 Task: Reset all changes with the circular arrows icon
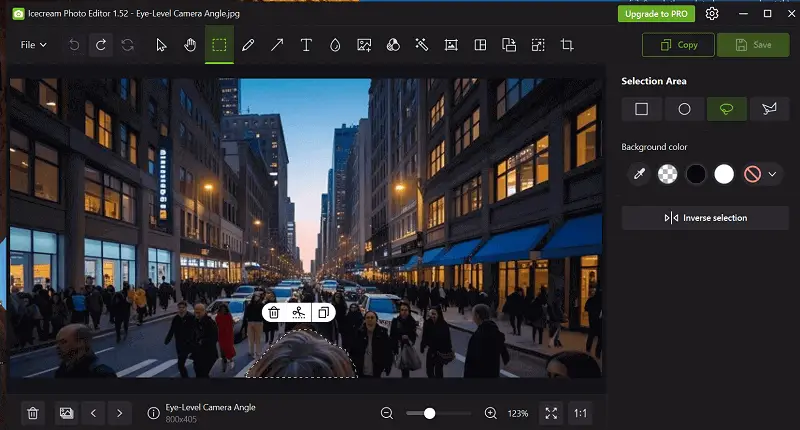coord(128,45)
